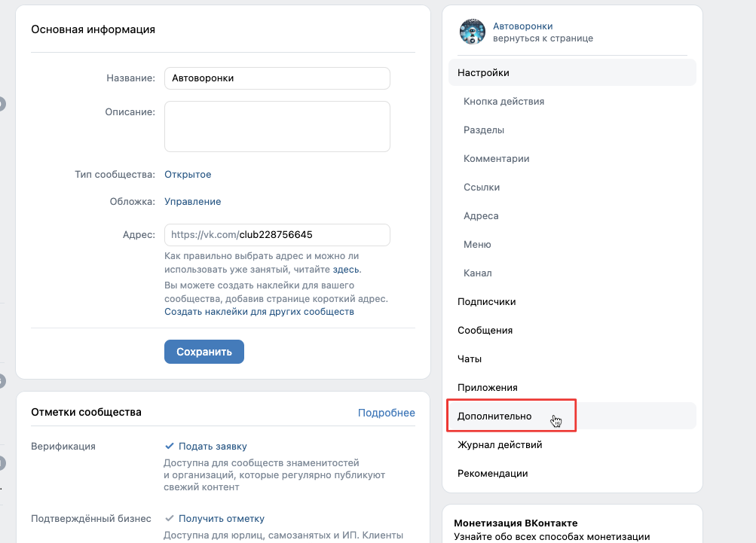Click the checkmark icon beside Получить отметку

click(x=170, y=518)
